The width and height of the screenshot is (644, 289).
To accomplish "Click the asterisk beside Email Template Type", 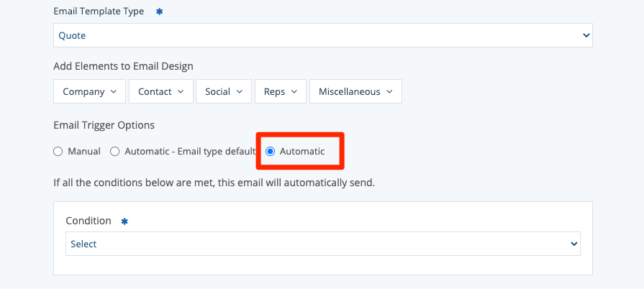I will coord(159,12).
